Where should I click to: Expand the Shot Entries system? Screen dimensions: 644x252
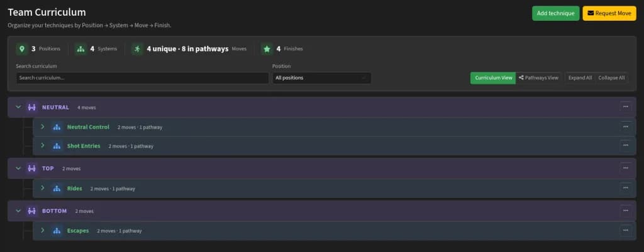(42, 146)
